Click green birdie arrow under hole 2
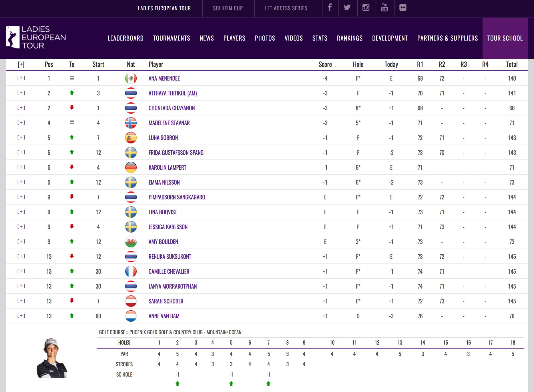This screenshot has width=534, height=392. tap(178, 383)
